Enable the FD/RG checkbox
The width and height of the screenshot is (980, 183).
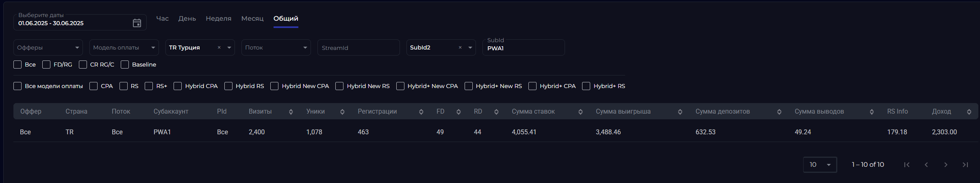tap(46, 65)
